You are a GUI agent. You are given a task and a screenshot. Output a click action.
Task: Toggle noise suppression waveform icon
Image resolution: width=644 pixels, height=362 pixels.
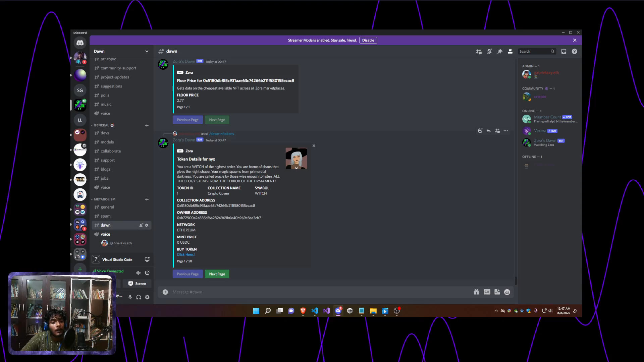click(x=138, y=273)
